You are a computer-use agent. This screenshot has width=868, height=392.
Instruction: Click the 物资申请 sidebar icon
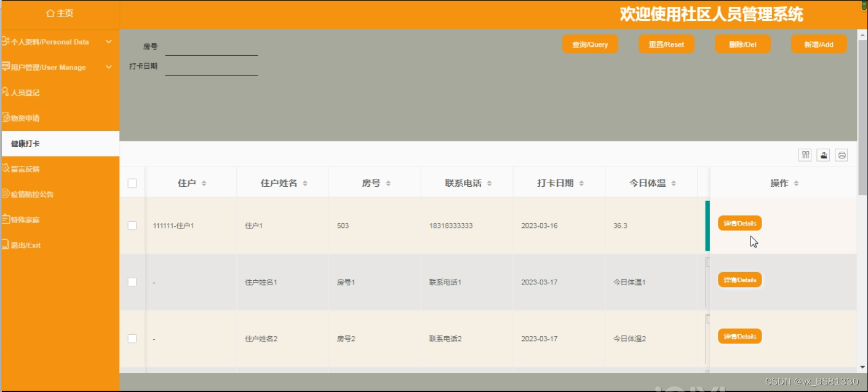pyautogui.click(x=5, y=117)
